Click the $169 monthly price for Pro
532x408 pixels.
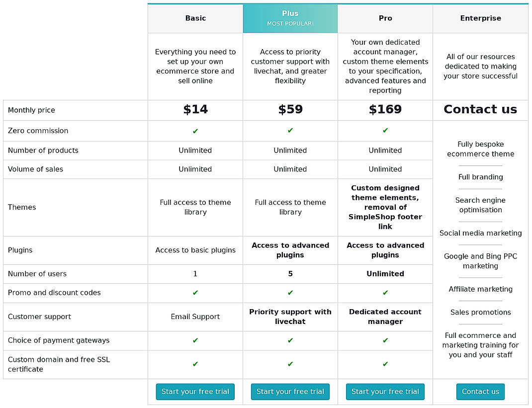[385, 110]
